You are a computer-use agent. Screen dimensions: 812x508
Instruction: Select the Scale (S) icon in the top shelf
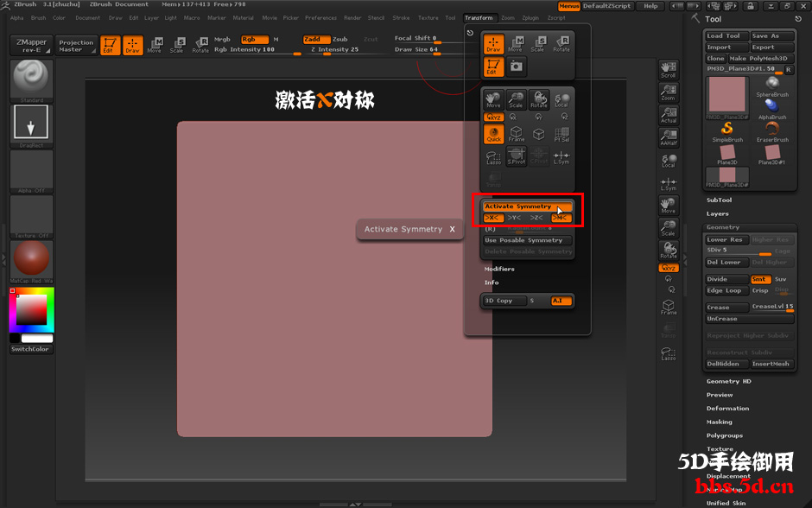[176, 45]
